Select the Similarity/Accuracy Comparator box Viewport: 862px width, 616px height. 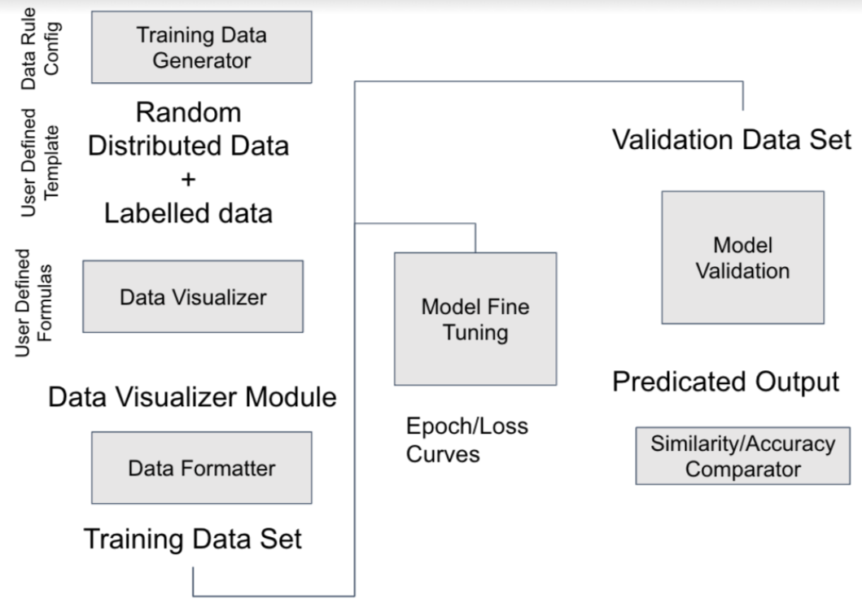(x=742, y=456)
